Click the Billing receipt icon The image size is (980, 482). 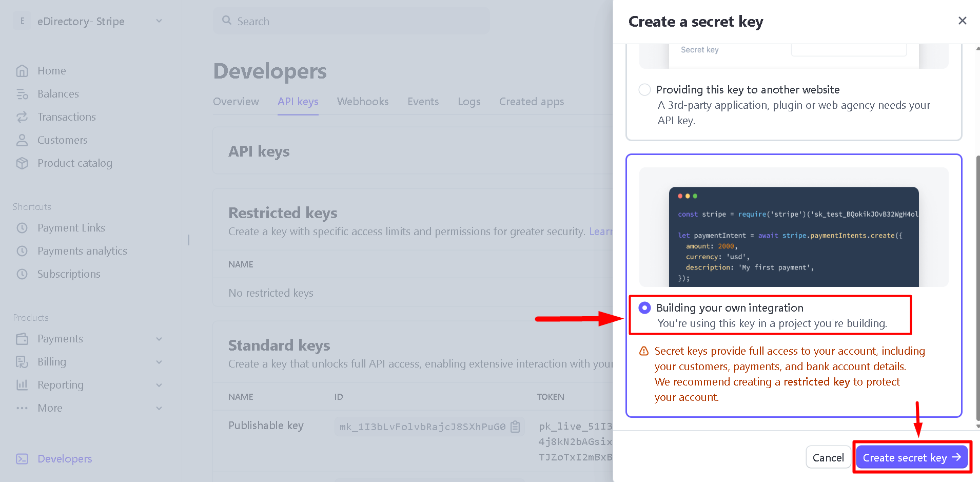[x=22, y=362]
